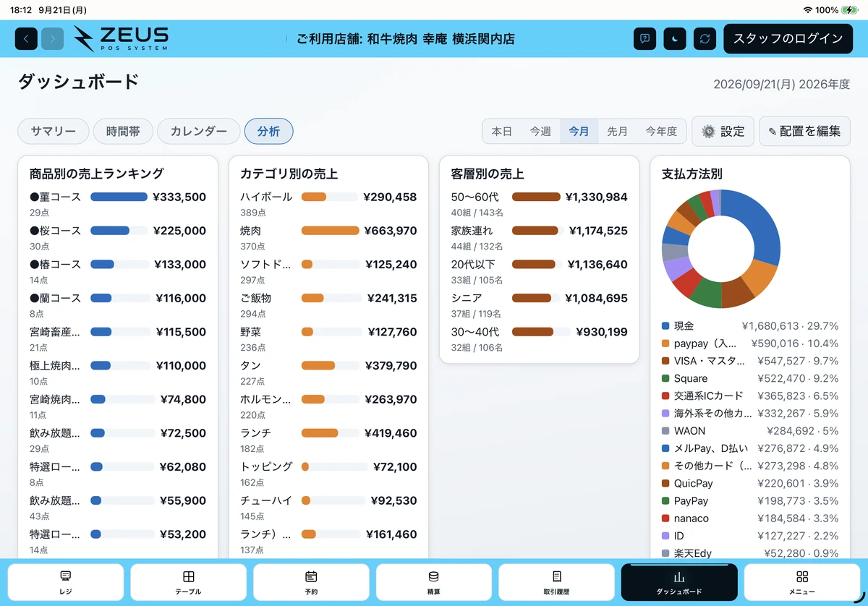Open 取引履歴 from bottom bar
Screen dimensions: 868x606
556,582
